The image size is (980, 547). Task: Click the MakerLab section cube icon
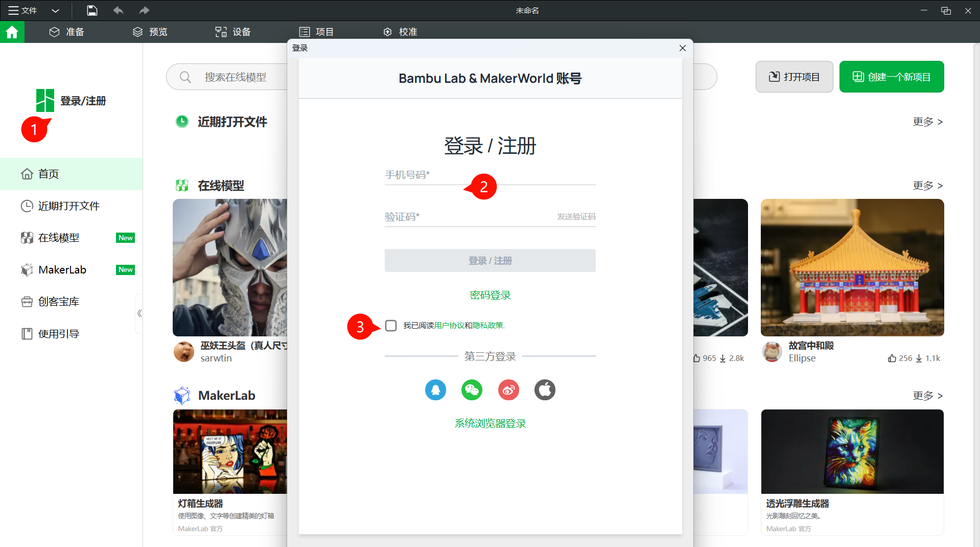click(x=182, y=396)
